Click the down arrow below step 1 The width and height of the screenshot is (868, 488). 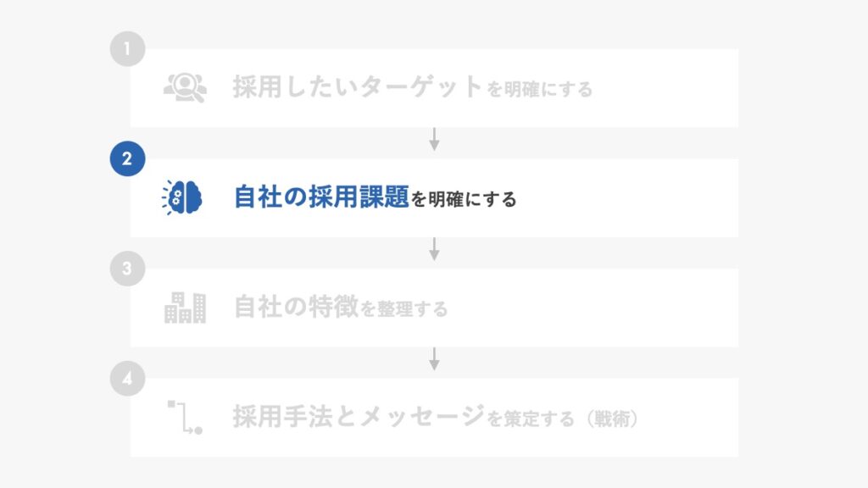coord(434,139)
